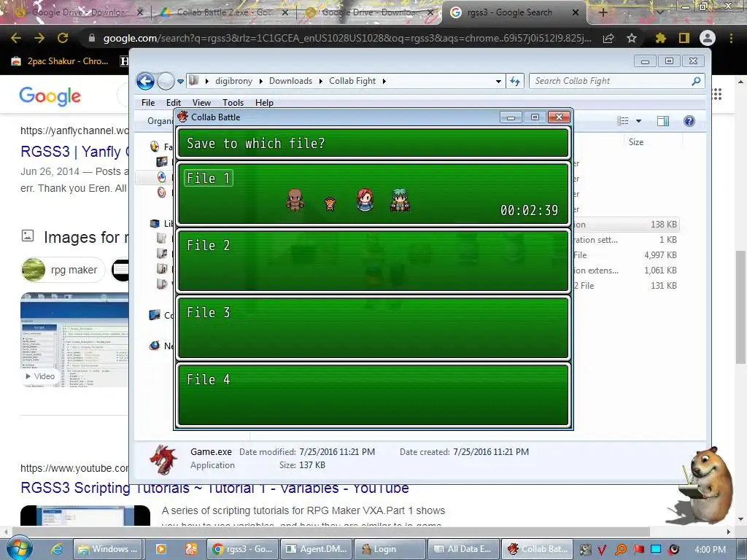This screenshot has height=560, width=747.
Task: Toggle the preview pane button
Action: coord(662,121)
